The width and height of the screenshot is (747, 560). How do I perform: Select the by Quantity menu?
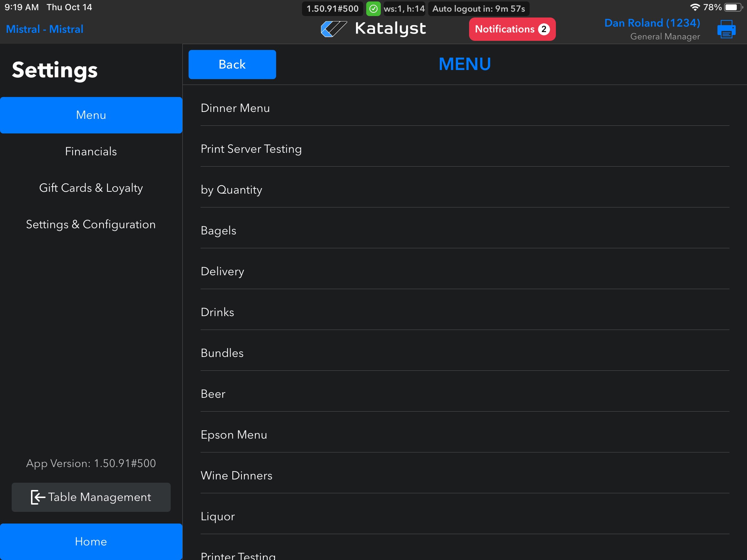(231, 190)
